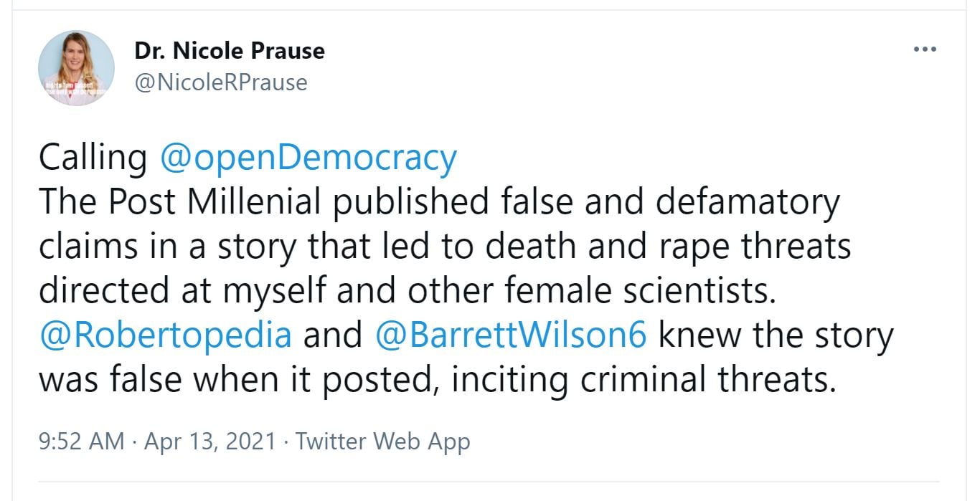Click the phrase "death and rape threats"
The image size is (980, 501).
coord(668,247)
